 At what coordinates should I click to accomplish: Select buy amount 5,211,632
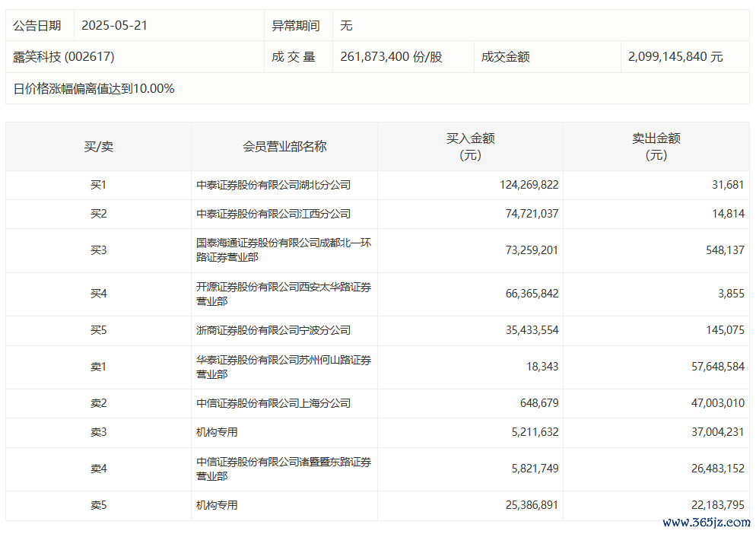(x=535, y=432)
